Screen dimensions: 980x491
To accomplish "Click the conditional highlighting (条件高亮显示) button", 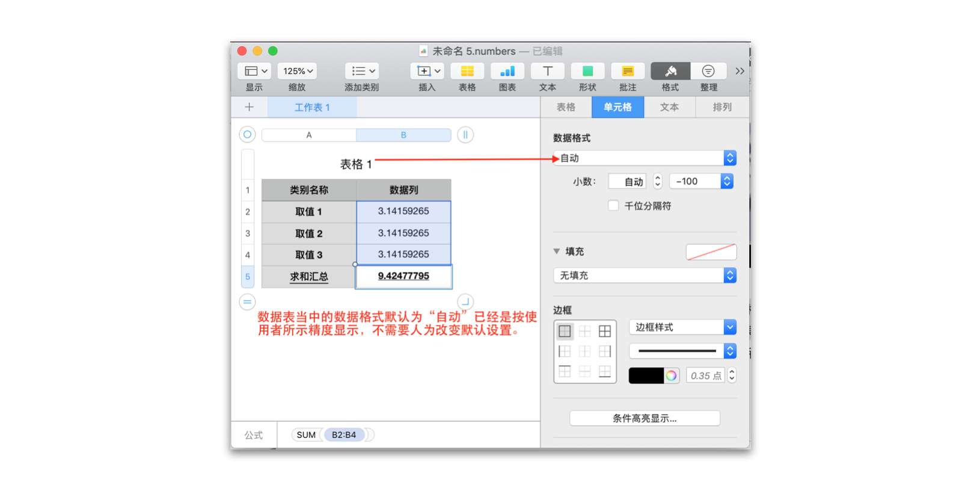I will [645, 418].
